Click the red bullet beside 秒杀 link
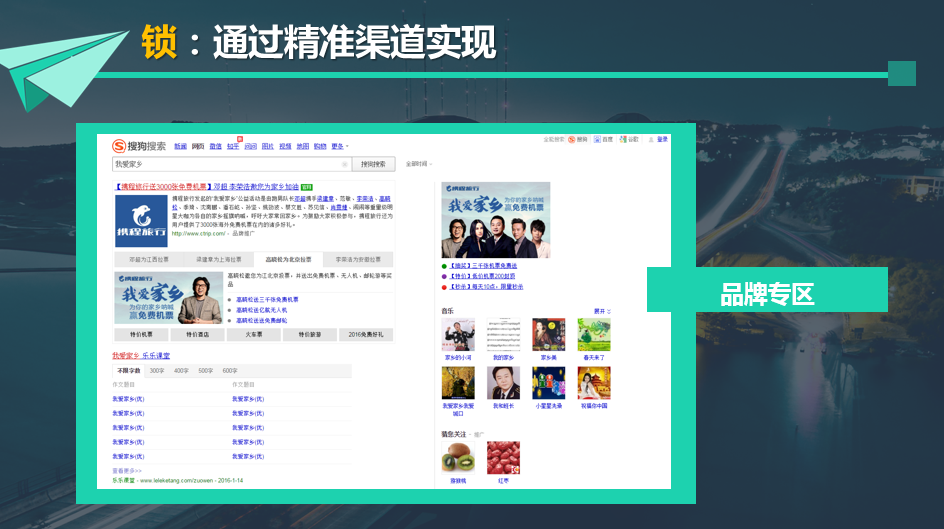The height and width of the screenshot is (529, 944). 444,288
